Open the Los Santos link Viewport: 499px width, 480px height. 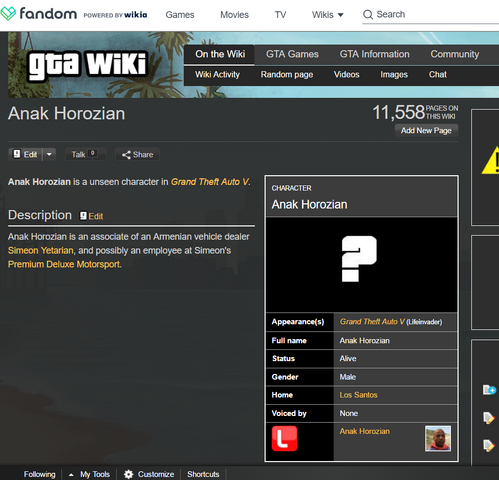click(x=358, y=395)
